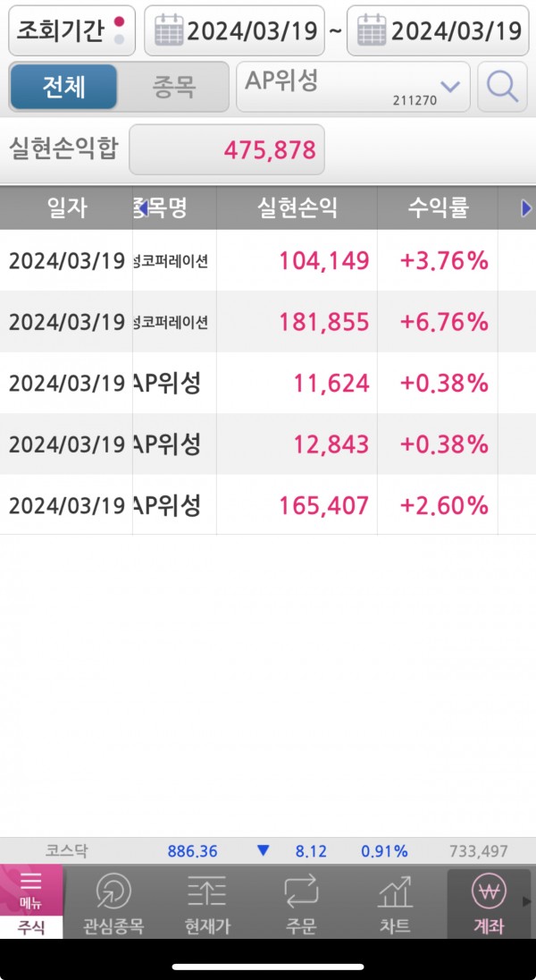This screenshot has width=536, height=980.
Task: Tap the magnifying glass search icon
Action: pyautogui.click(x=502, y=87)
